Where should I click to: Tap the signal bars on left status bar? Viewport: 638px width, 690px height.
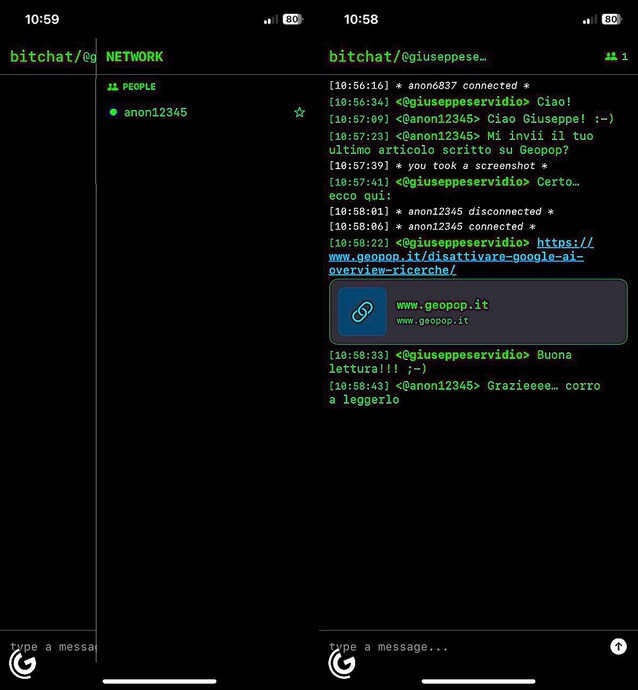click(x=271, y=19)
